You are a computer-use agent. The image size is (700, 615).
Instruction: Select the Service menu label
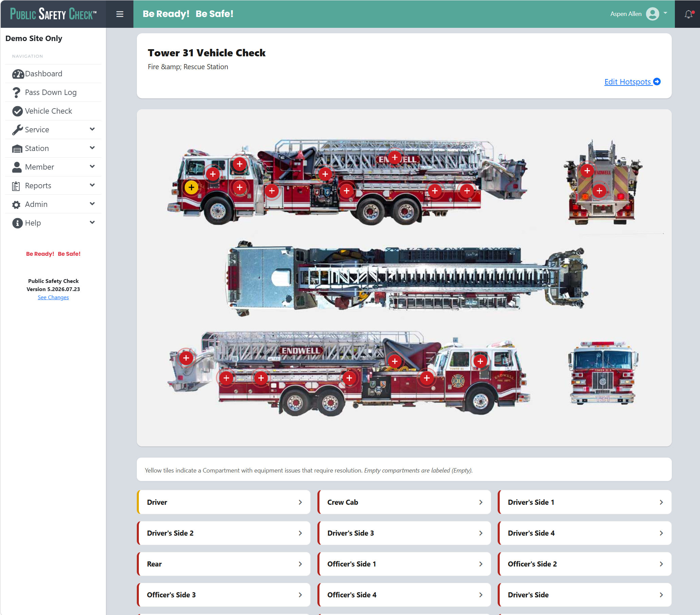pyautogui.click(x=37, y=130)
